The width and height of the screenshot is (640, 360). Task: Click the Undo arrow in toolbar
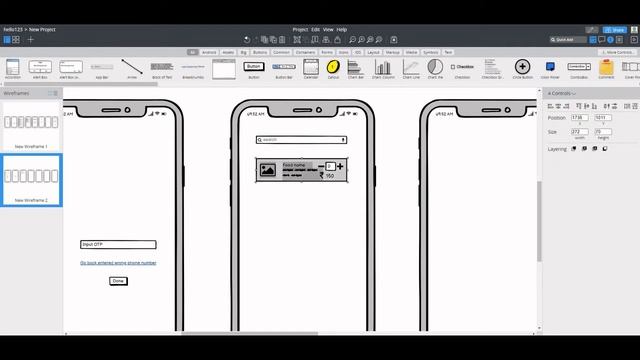(x=247, y=40)
